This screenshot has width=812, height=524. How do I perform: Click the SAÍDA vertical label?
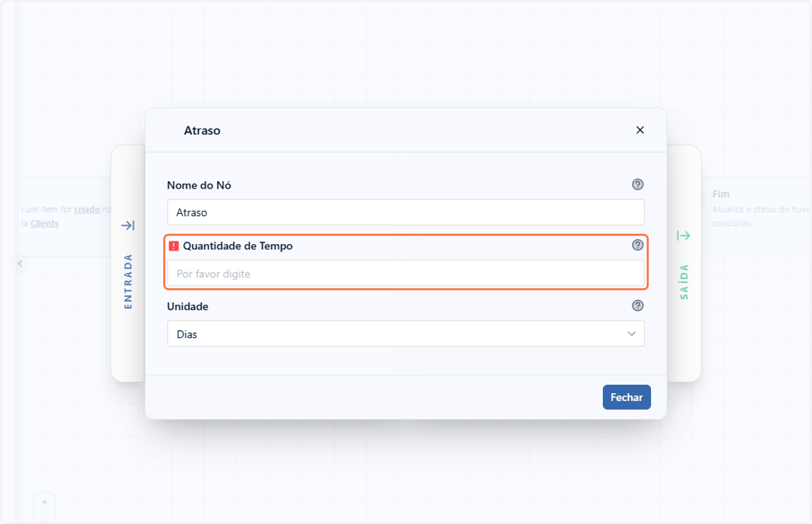pos(684,281)
